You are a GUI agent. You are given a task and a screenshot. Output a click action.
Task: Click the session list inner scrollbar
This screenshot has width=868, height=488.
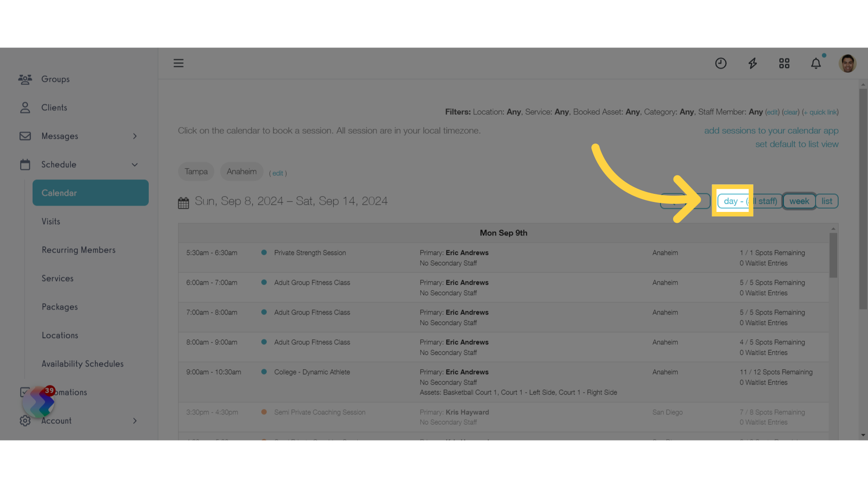point(833,255)
